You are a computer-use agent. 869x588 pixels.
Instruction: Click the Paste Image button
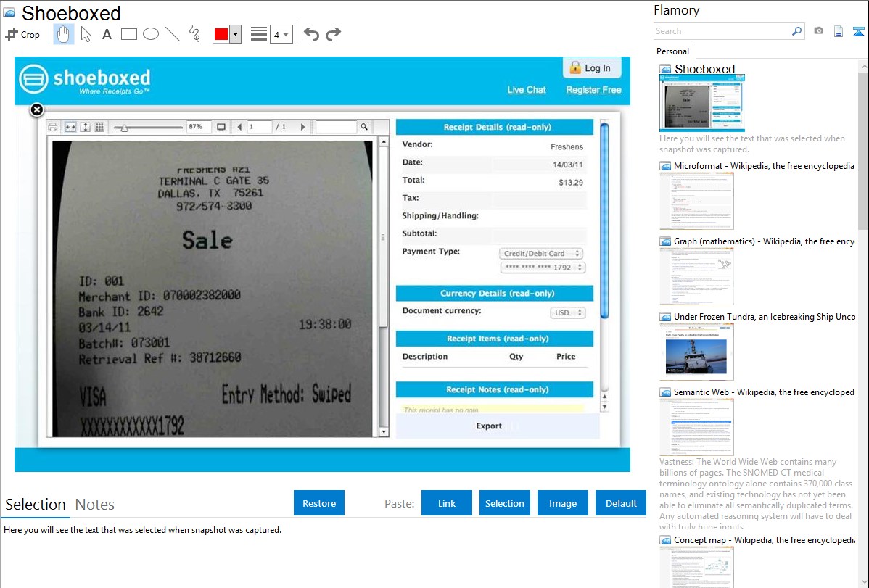click(562, 502)
